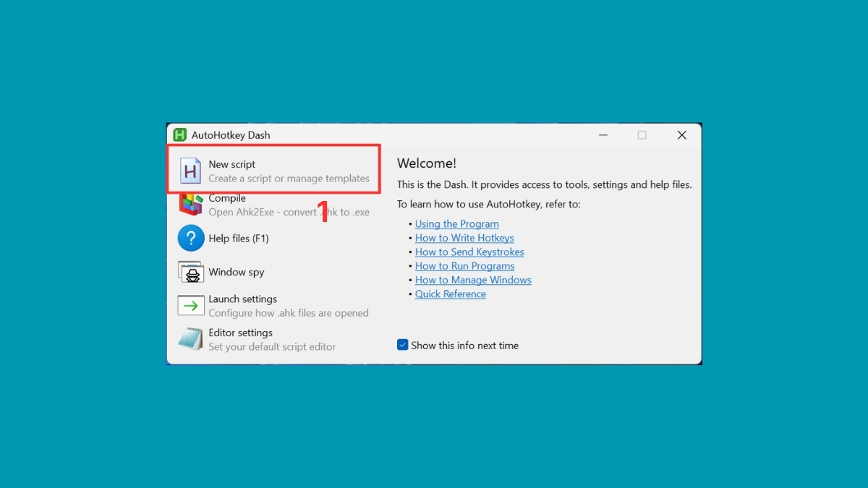Open the Quick Reference link
Screen dimensions: 868x488
[451, 294]
